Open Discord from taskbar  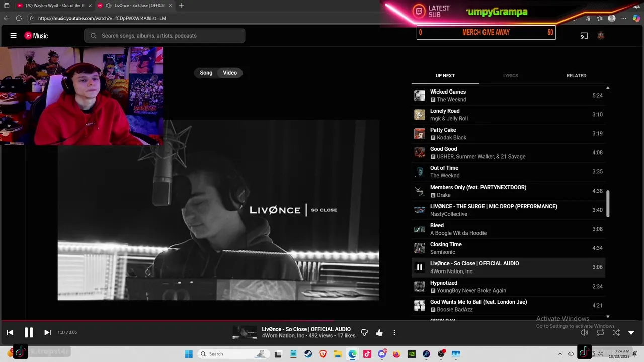[x=382, y=354]
